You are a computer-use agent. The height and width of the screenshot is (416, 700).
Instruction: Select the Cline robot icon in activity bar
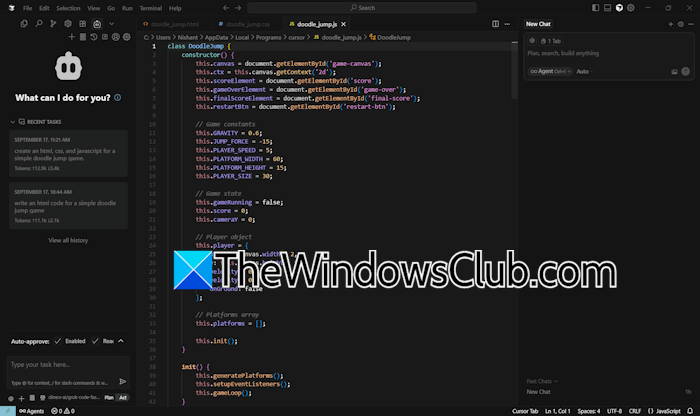coord(97,24)
